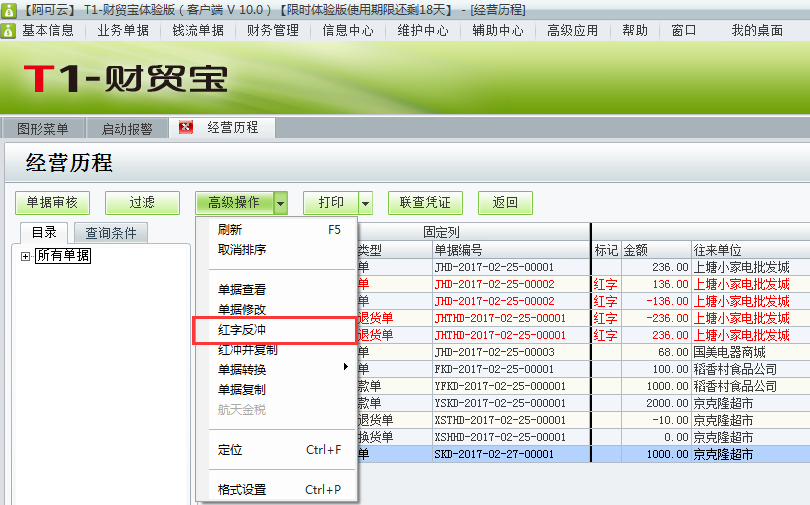Close the 经营历程 tab with red X icon
Viewport: 810px width, 505px height.
(185, 127)
